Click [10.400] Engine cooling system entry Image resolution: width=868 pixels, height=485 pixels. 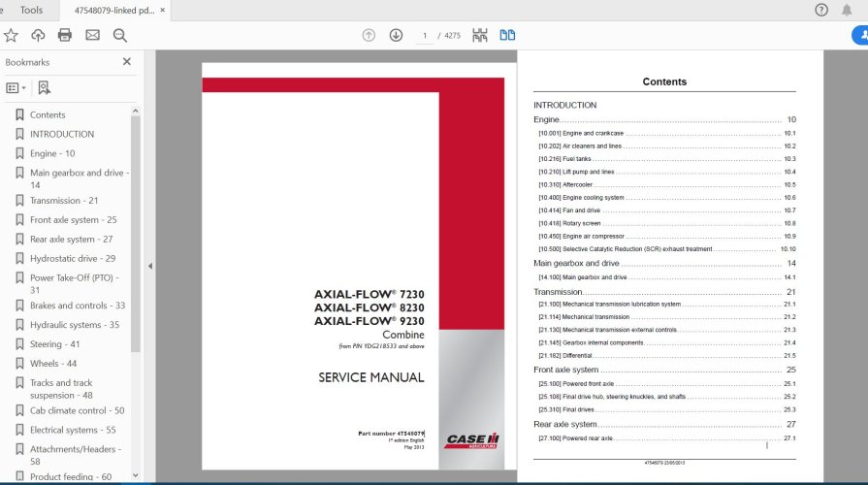pyautogui.click(x=667, y=198)
